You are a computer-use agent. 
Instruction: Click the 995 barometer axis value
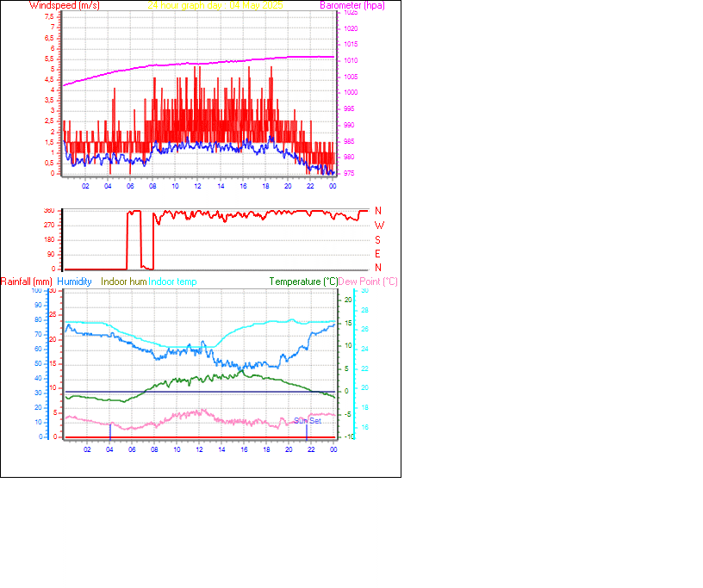349,109
